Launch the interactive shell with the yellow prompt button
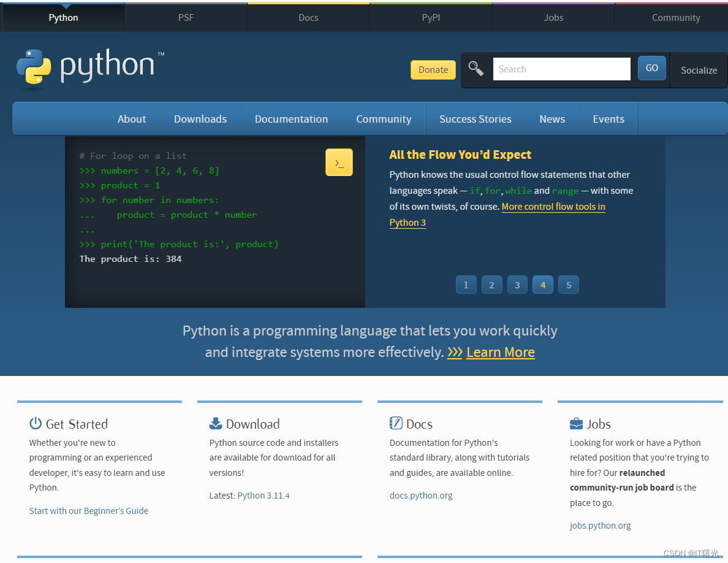Image resolution: width=728 pixels, height=563 pixels. 339,162
